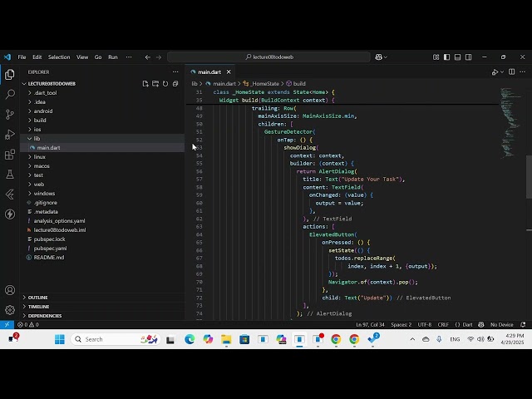Screen dimensions: 532x399
Task: Open Windows Start button
Action: coord(60,339)
